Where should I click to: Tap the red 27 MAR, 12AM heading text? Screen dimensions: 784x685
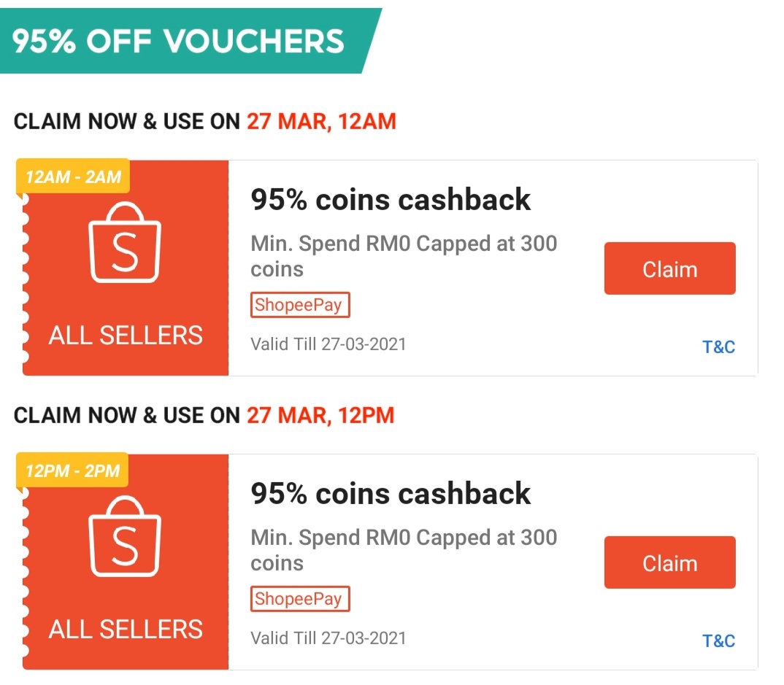(321, 121)
